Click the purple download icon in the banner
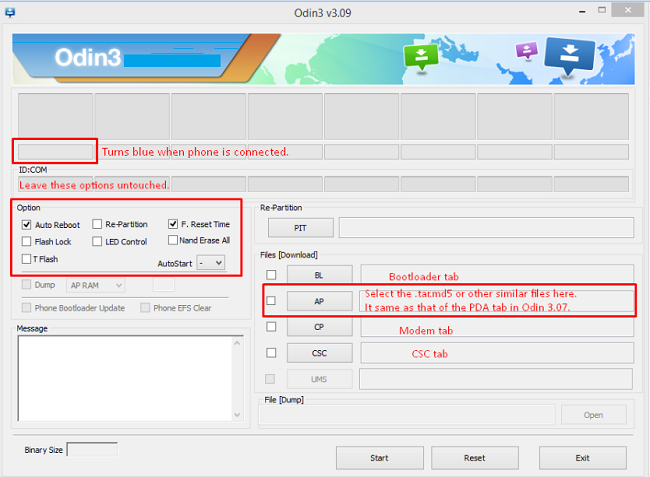The width and height of the screenshot is (650, 477). 526,51
